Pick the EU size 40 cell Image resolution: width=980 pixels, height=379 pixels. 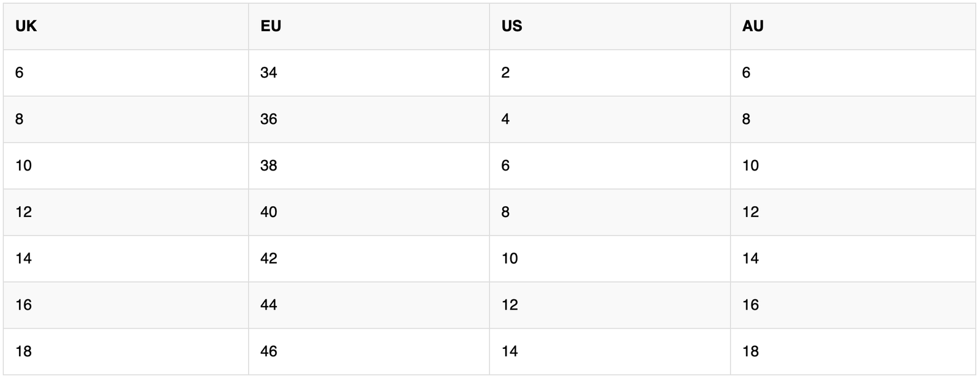[268, 212]
